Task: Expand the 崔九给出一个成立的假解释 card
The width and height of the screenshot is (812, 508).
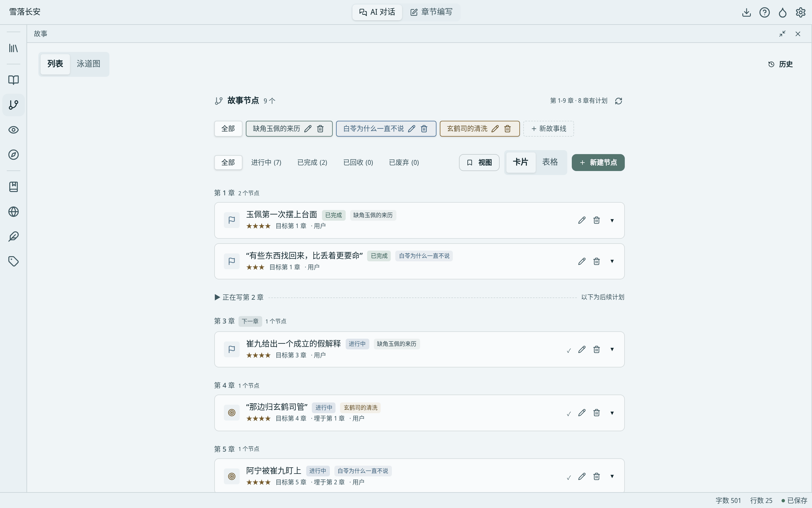Action: [x=612, y=349]
